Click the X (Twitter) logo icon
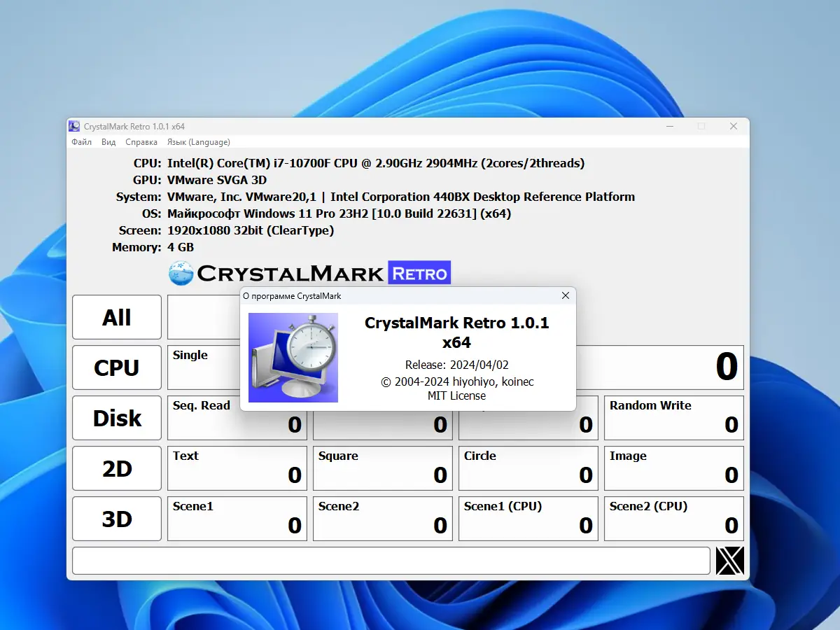This screenshot has width=840, height=630. [x=729, y=561]
